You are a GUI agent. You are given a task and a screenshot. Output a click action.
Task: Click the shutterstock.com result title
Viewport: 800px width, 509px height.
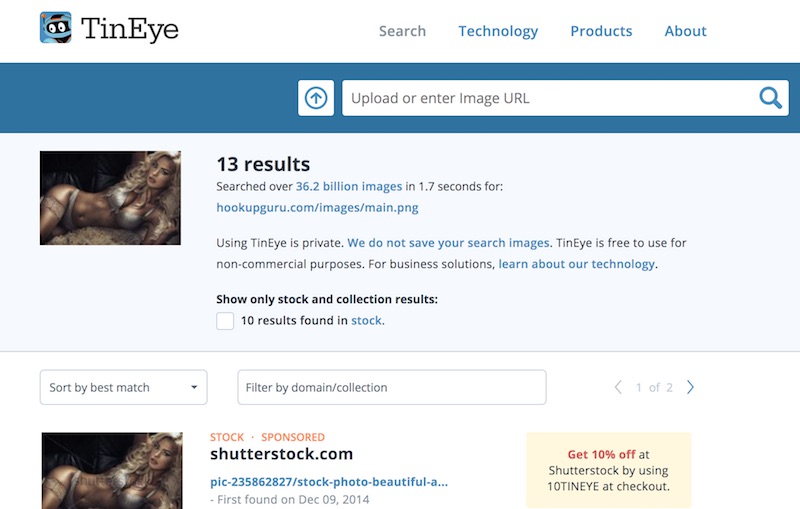coord(282,453)
